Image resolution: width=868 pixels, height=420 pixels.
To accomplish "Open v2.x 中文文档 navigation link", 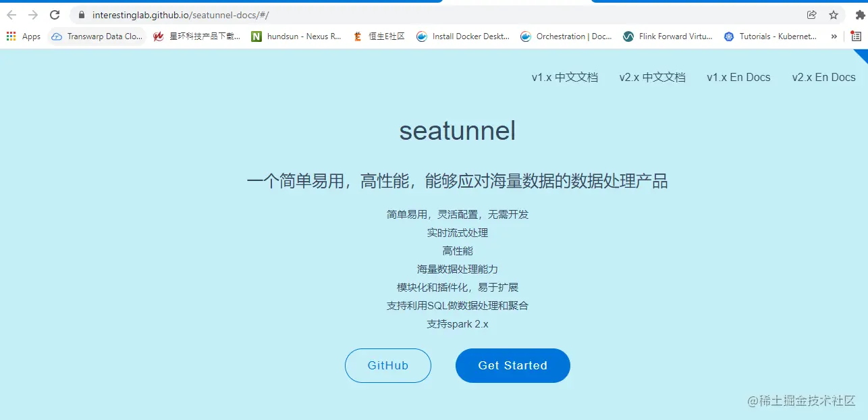I will point(653,77).
